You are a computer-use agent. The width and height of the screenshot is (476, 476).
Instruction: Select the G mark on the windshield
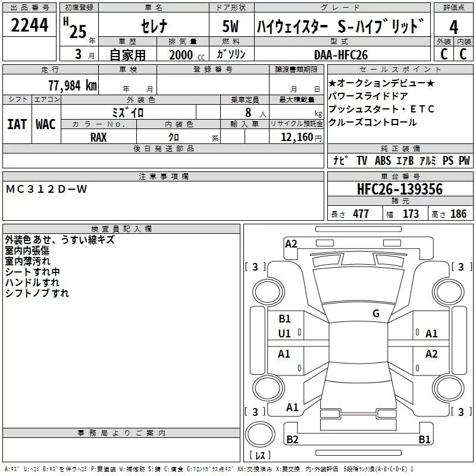point(376,314)
